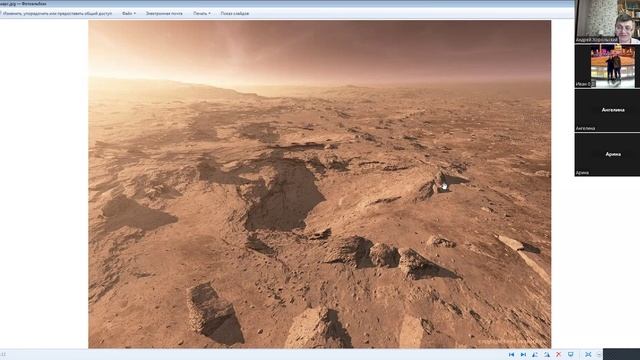
Task: Select Арина participant tile
Action: tap(607, 155)
